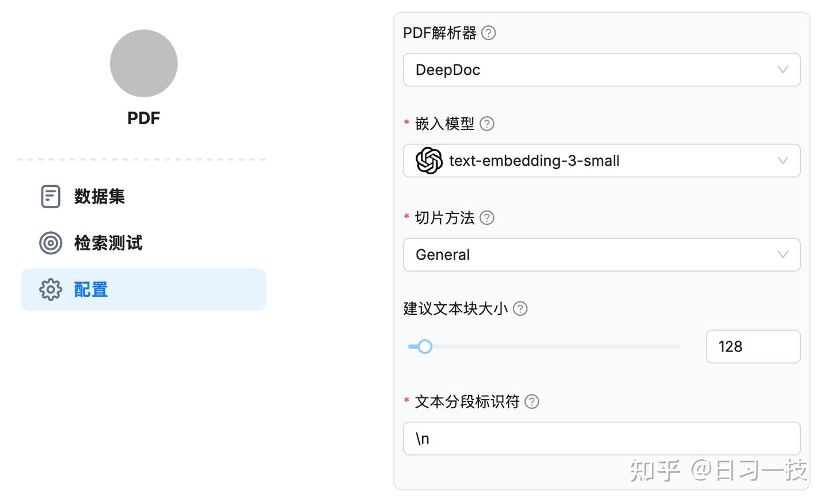Click the OpenAI logo beside text-embedding-3-small
Image resolution: width=829 pixels, height=504 pixels.
(x=428, y=161)
